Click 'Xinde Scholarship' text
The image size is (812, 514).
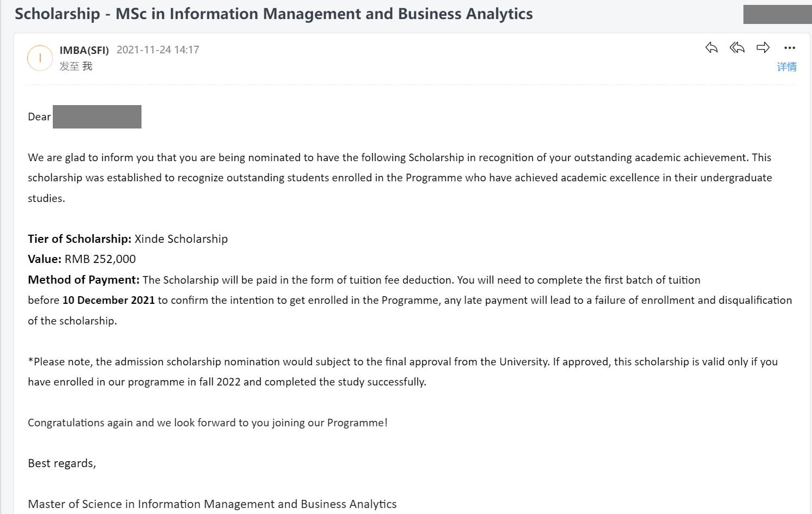(x=181, y=239)
